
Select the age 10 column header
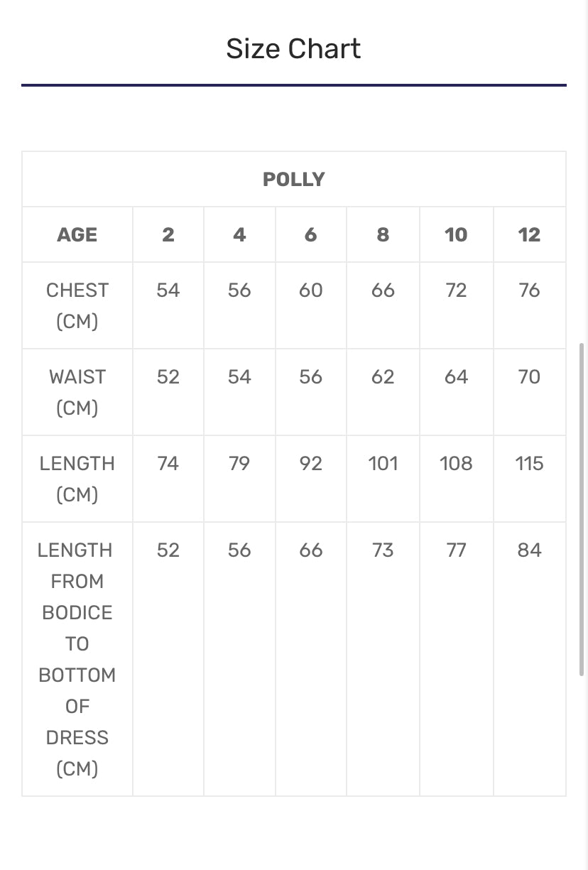click(456, 235)
